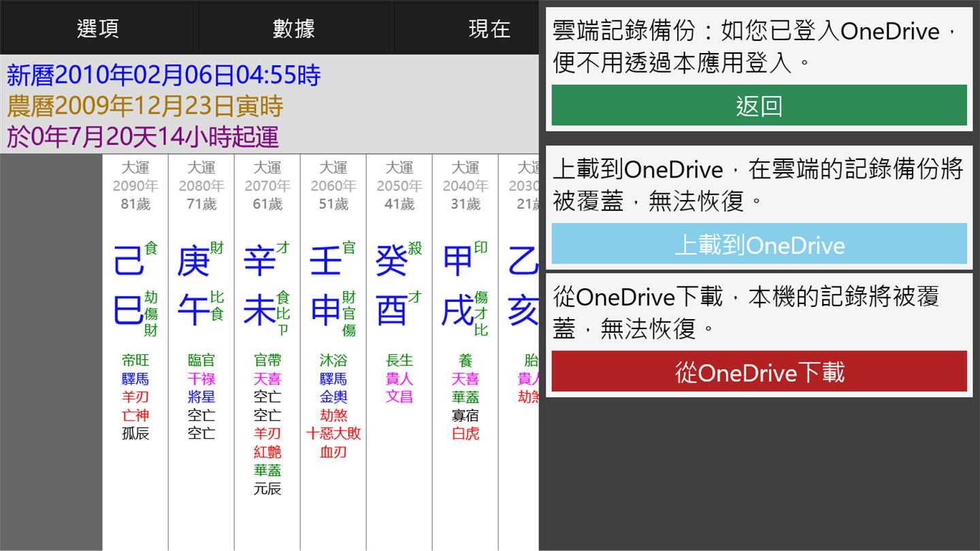
Task: Select the 現在 menu button
Action: tap(489, 28)
